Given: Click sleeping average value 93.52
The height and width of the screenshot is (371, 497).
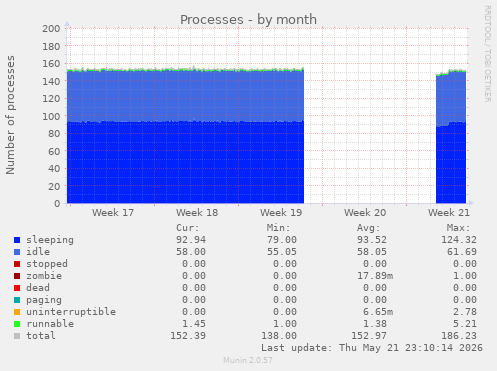Looking at the screenshot, I should click(x=372, y=240).
